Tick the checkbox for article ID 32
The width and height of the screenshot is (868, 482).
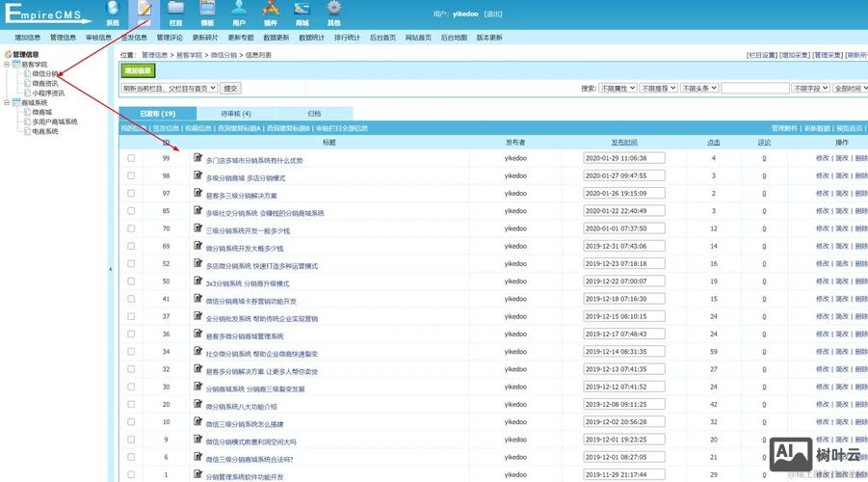pos(131,369)
